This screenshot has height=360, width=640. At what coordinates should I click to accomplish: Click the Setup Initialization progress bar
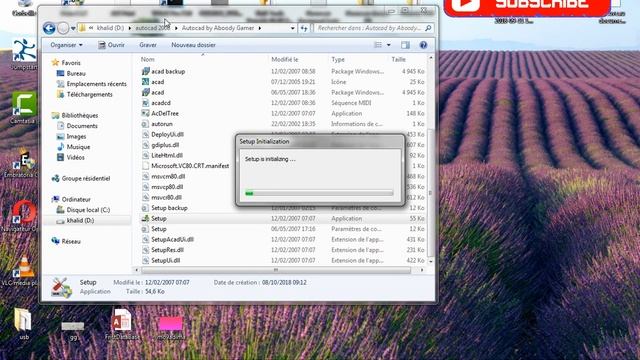(319, 193)
